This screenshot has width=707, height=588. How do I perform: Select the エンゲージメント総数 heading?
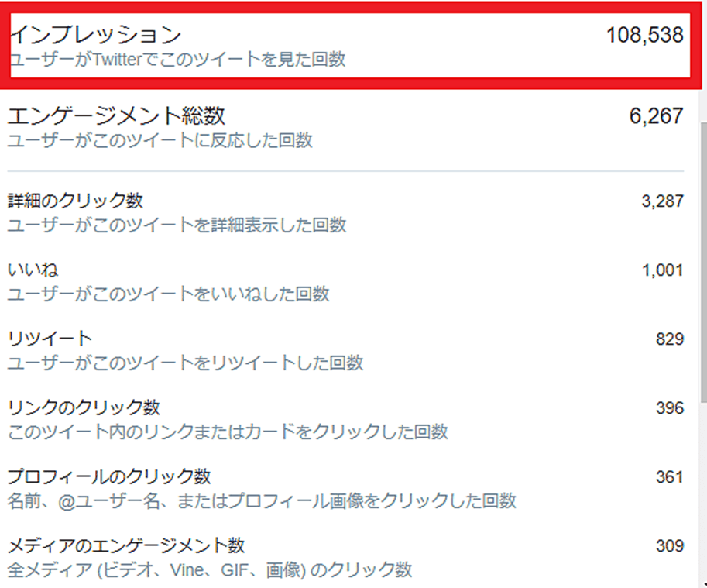click(116, 116)
